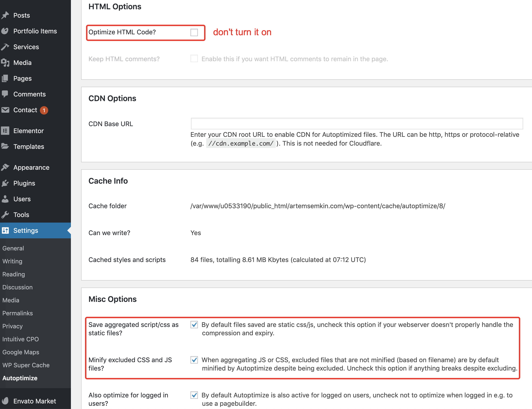Enable the Optimize HTML Code checkbox
This screenshot has width=532, height=409.
[x=194, y=32]
